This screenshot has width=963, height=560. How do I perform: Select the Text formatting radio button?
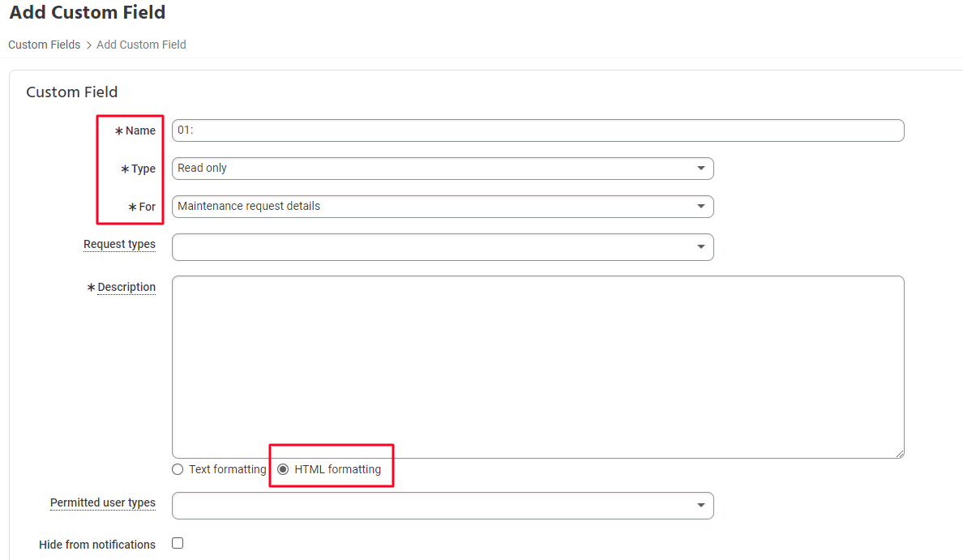point(177,469)
